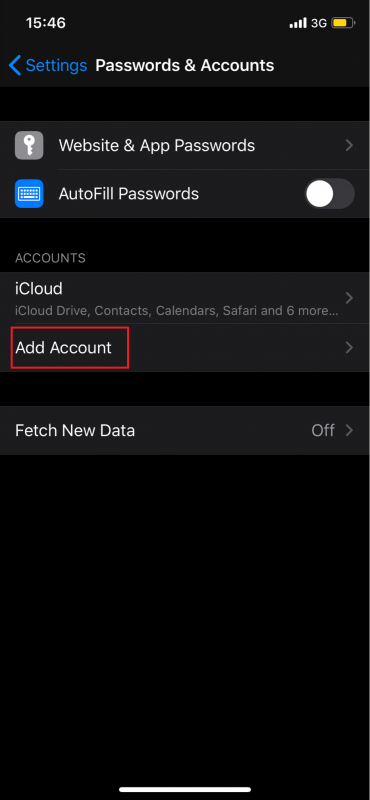370x800 pixels.
Task: Tap the chevron beside Add Account
Action: 349,347
